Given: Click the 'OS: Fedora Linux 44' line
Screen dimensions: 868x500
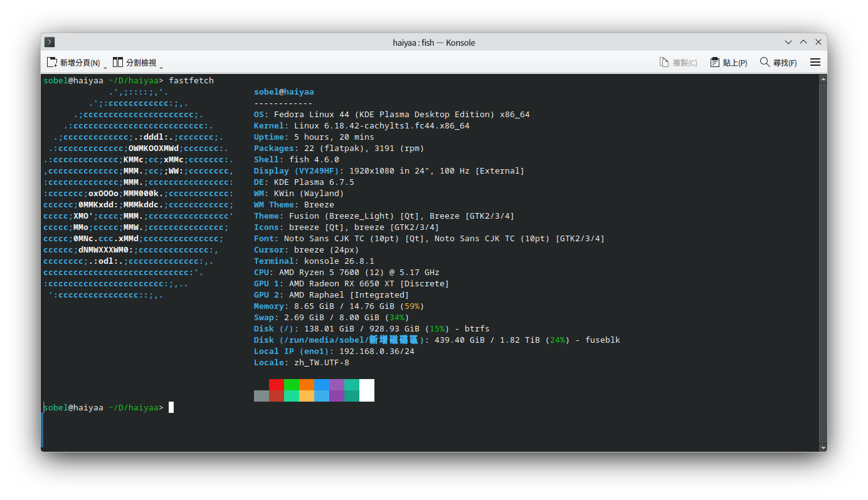Looking at the screenshot, I should click(x=392, y=115).
